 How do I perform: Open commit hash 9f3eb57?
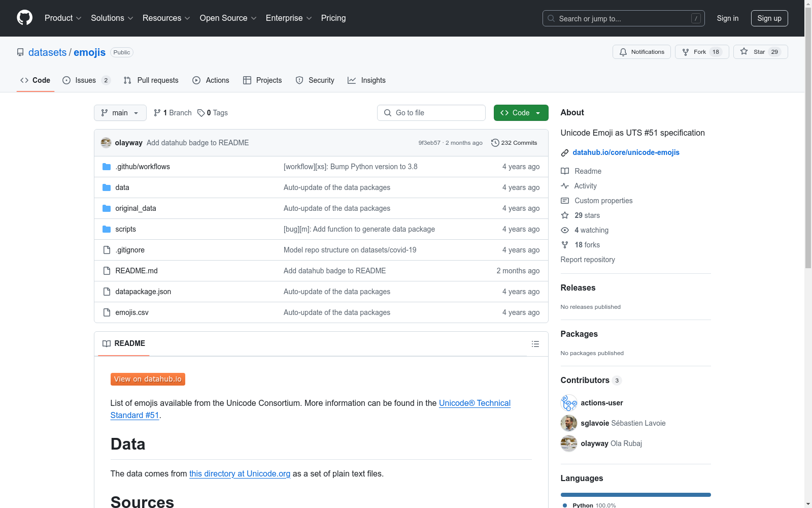pos(429,143)
